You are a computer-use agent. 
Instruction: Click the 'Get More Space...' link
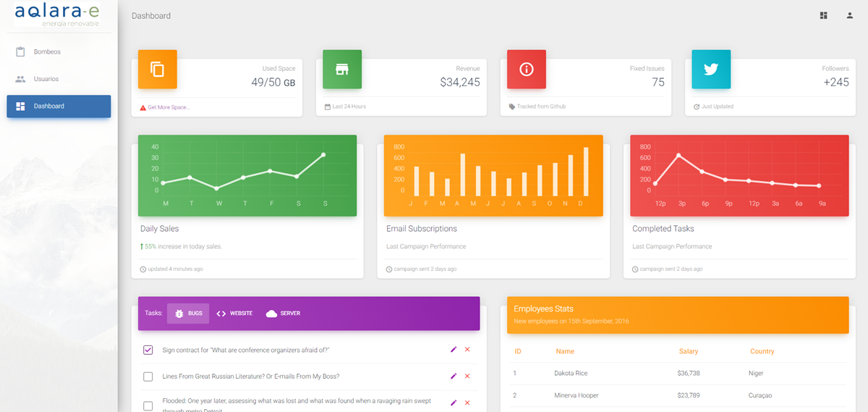coord(168,107)
